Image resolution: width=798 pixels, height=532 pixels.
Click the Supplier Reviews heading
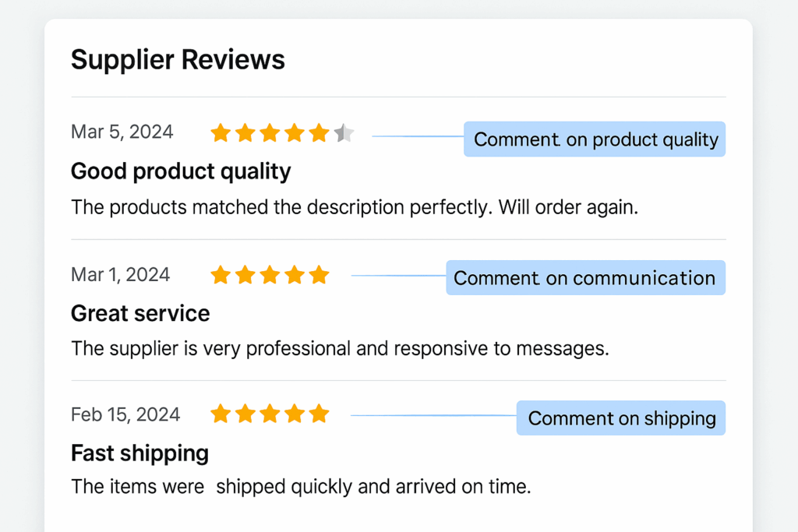[x=178, y=59]
